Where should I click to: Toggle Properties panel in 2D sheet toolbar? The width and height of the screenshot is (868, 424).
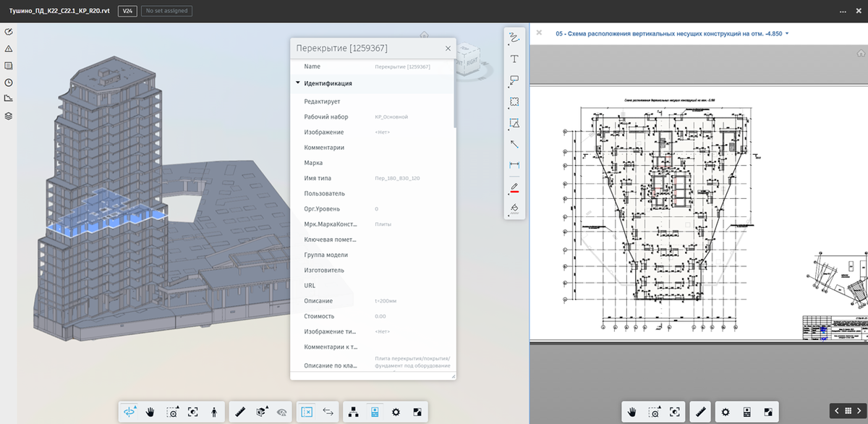click(746, 411)
